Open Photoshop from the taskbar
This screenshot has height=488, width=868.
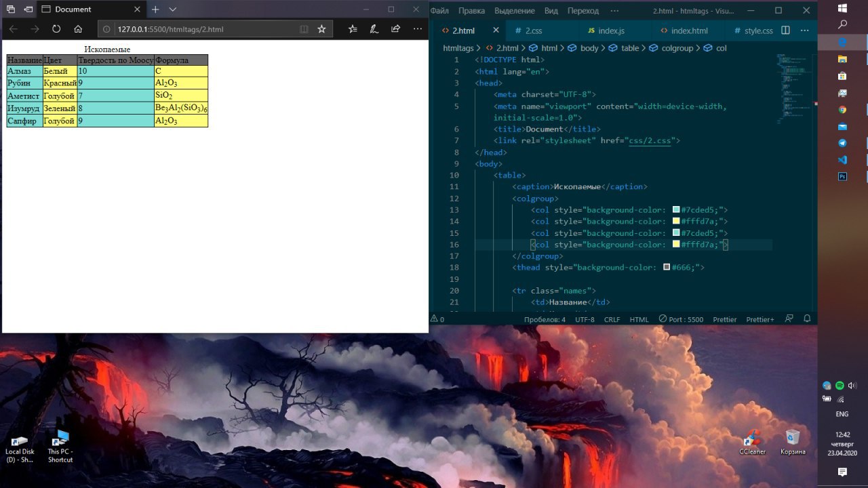tap(842, 176)
